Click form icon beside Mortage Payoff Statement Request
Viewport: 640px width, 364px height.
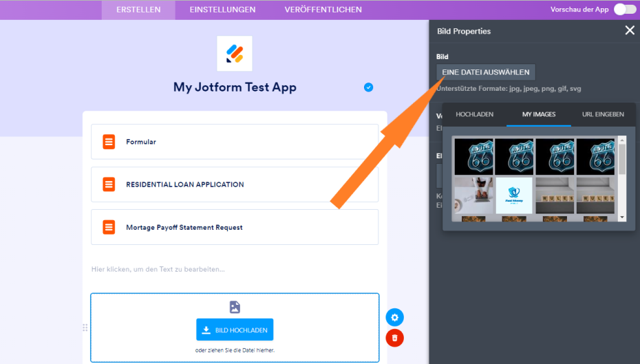point(109,227)
